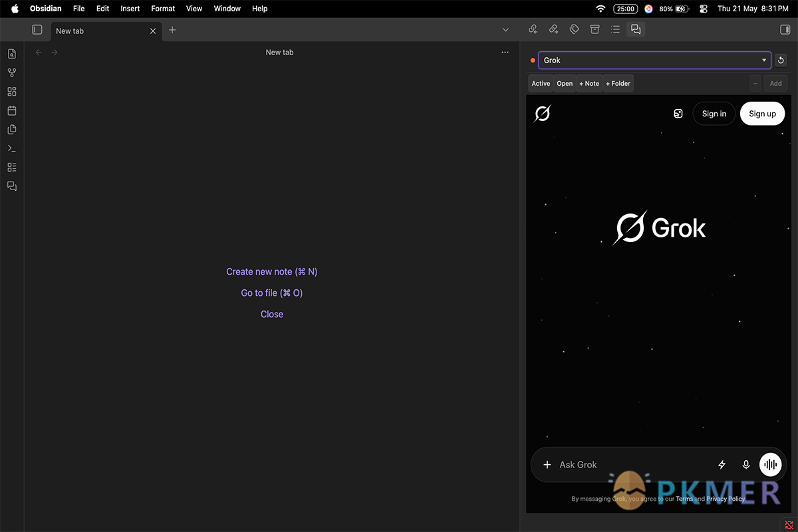
Task: Click Go to file link
Action: 272,293
